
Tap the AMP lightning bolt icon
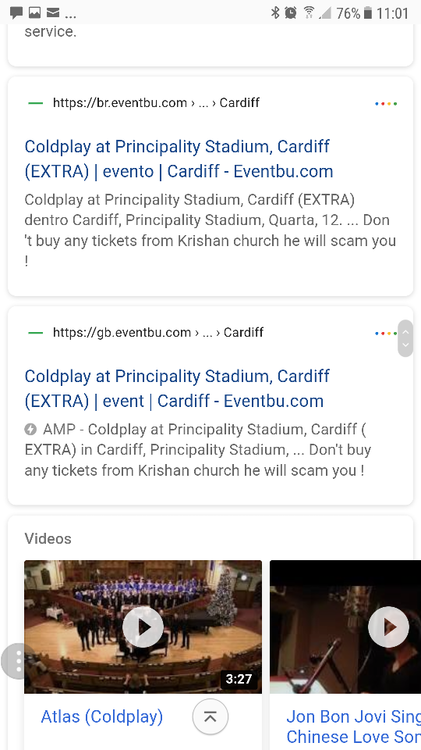pos(31,430)
